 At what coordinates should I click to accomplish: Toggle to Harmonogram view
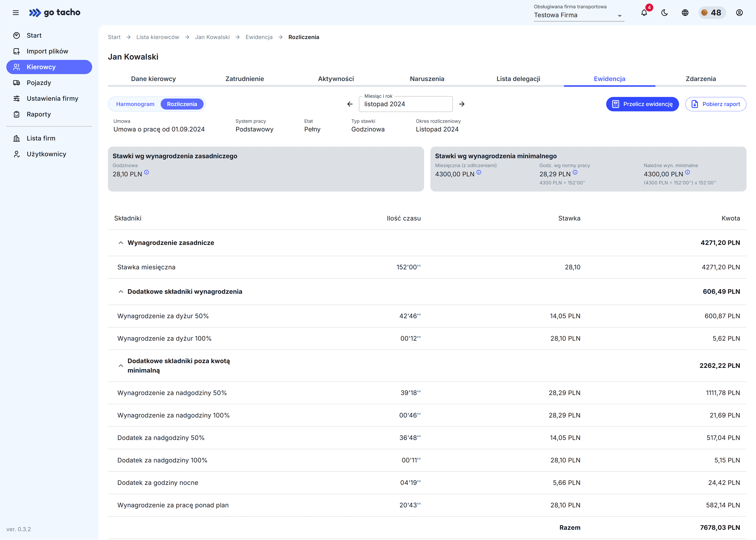tap(135, 104)
